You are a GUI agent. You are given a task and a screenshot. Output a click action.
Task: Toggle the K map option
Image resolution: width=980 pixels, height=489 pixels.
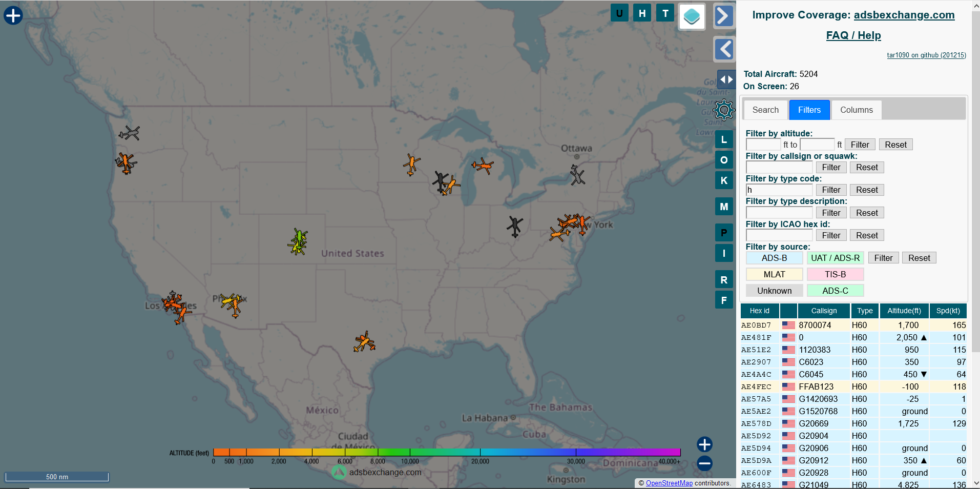[724, 180]
